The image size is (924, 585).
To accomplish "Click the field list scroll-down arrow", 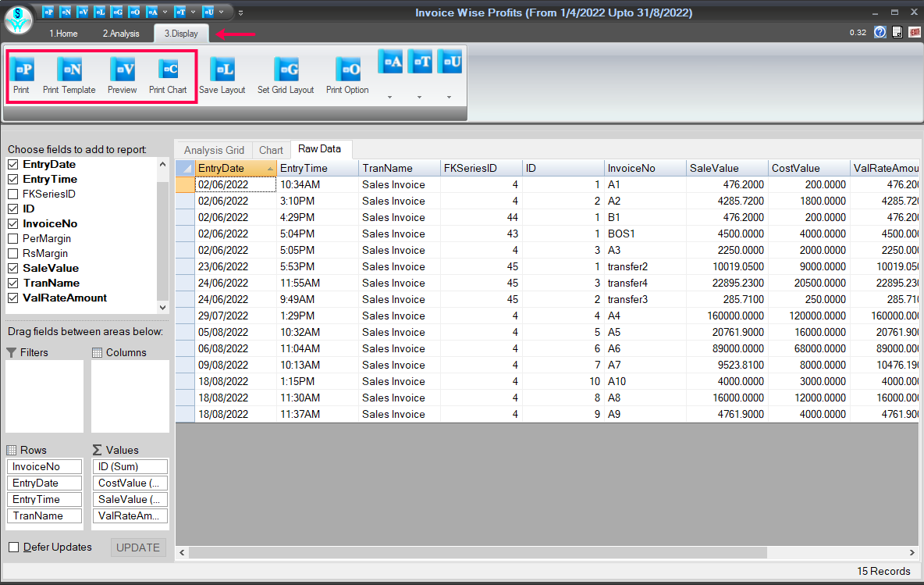I will point(162,307).
